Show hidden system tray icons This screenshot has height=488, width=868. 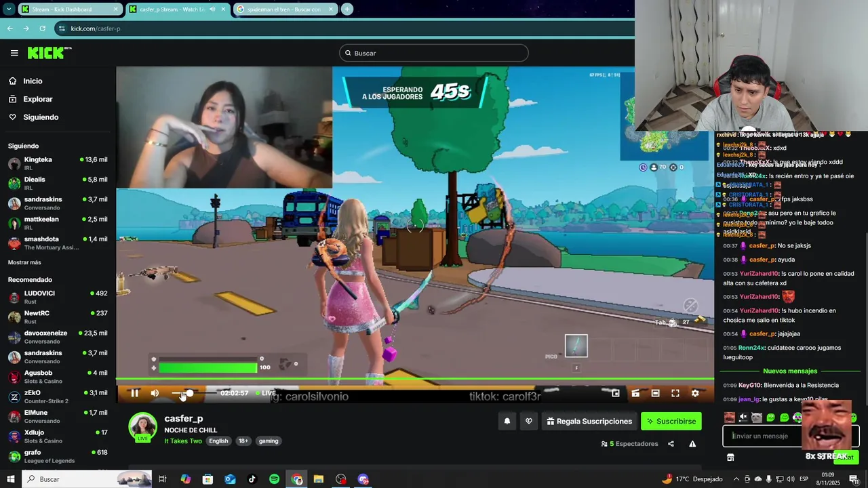(x=736, y=479)
